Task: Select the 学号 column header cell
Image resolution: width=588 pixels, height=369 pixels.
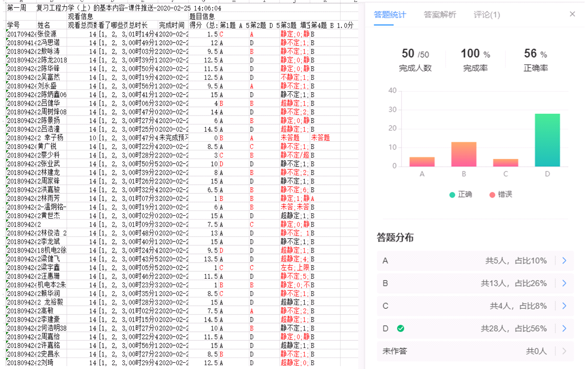Action: pos(13,25)
